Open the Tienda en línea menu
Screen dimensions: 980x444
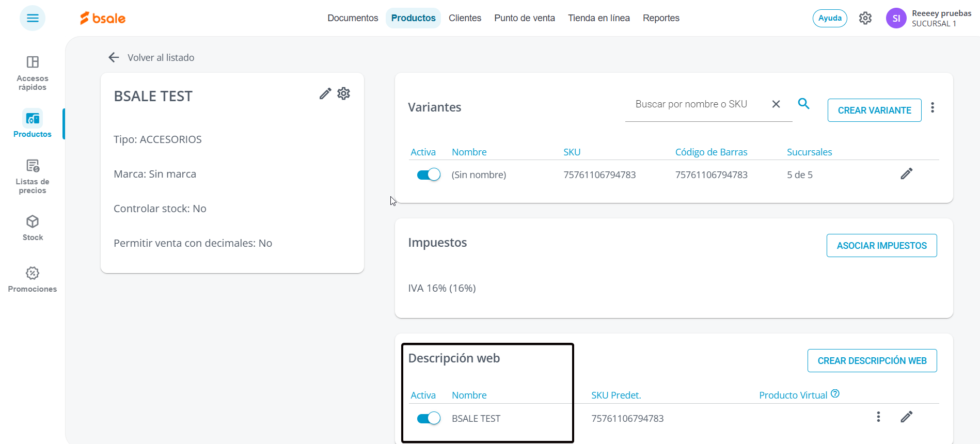point(599,18)
